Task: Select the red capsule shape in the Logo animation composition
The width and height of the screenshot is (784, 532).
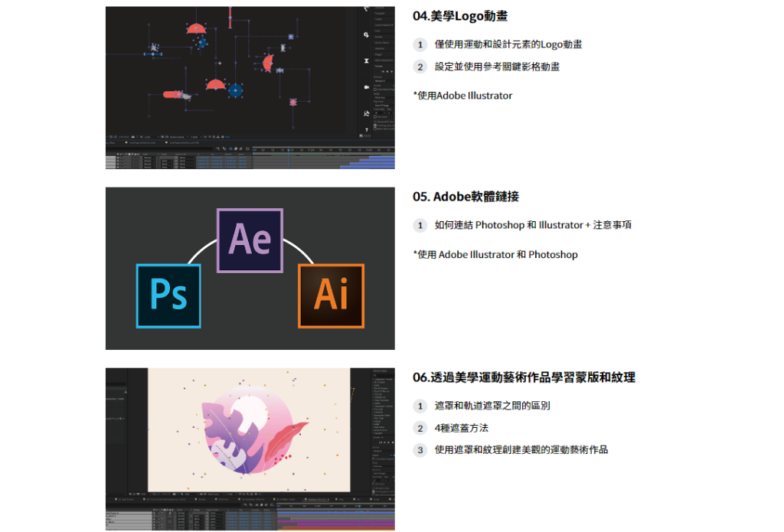Action: pos(172,94)
